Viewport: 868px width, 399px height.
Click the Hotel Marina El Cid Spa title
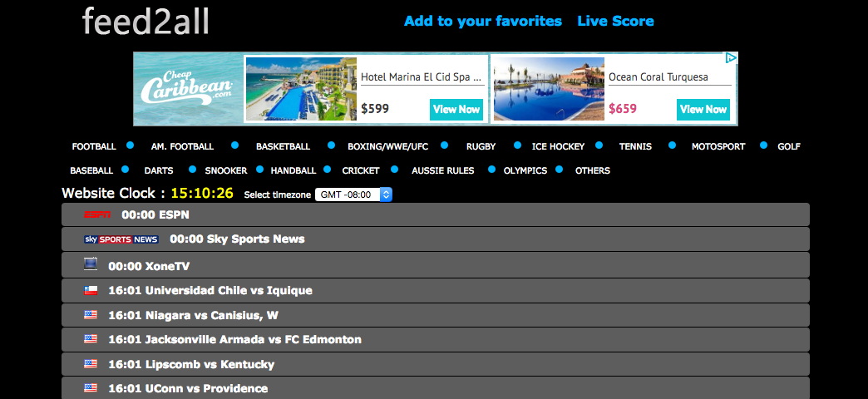pos(422,77)
